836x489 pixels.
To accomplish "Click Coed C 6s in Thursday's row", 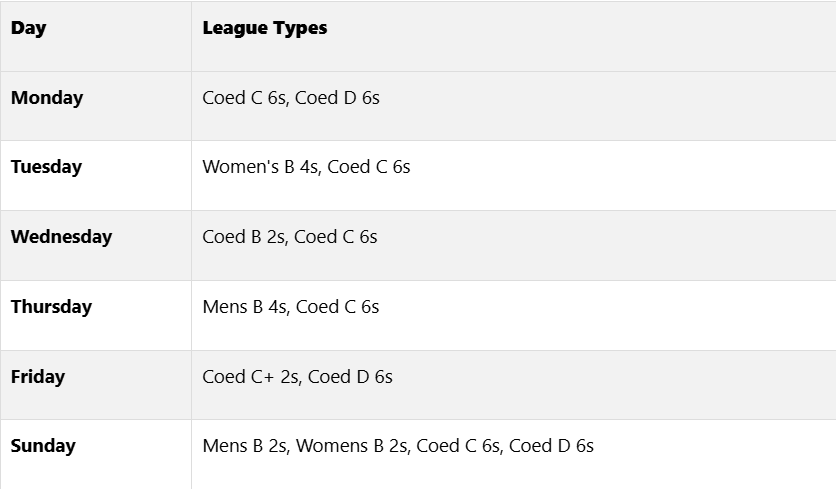I will pyautogui.click(x=338, y=307).
